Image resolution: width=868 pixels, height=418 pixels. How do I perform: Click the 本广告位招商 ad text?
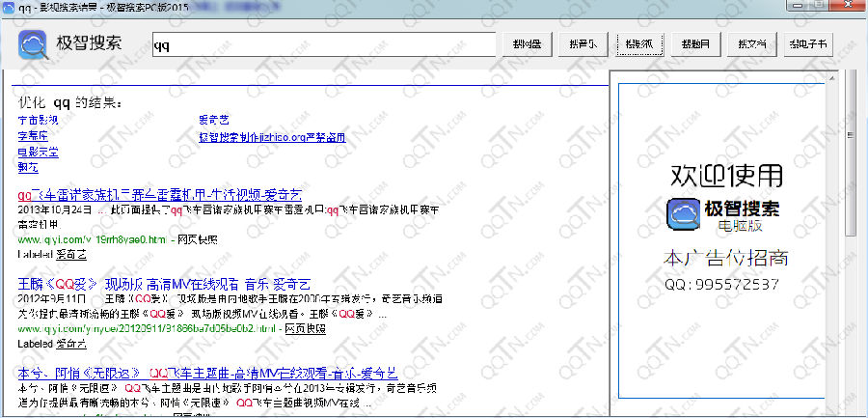pos(725,258)
